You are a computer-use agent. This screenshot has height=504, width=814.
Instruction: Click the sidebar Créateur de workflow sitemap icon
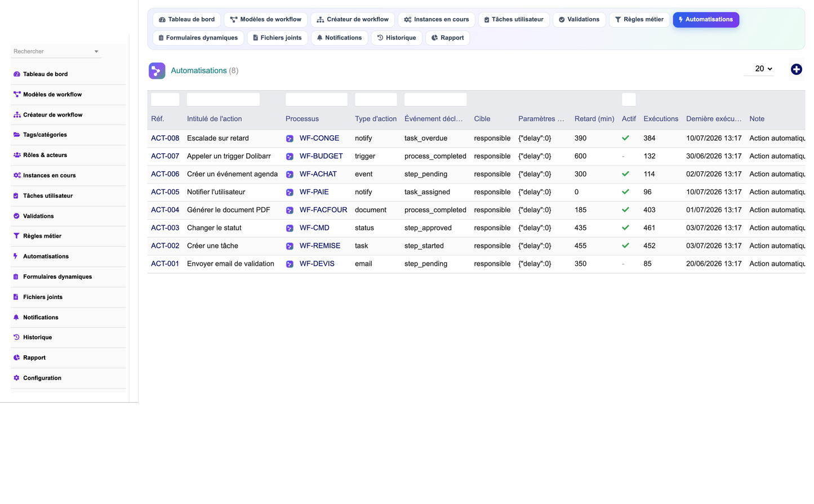16,115
